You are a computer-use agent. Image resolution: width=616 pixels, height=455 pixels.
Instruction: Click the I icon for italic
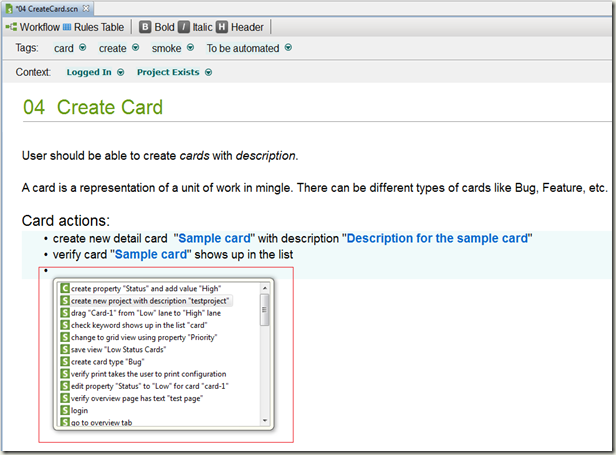(183, 27)
